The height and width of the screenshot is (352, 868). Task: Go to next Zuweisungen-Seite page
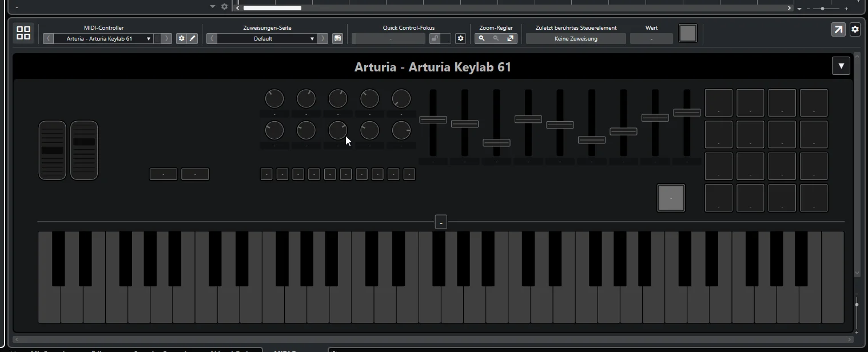323,38
